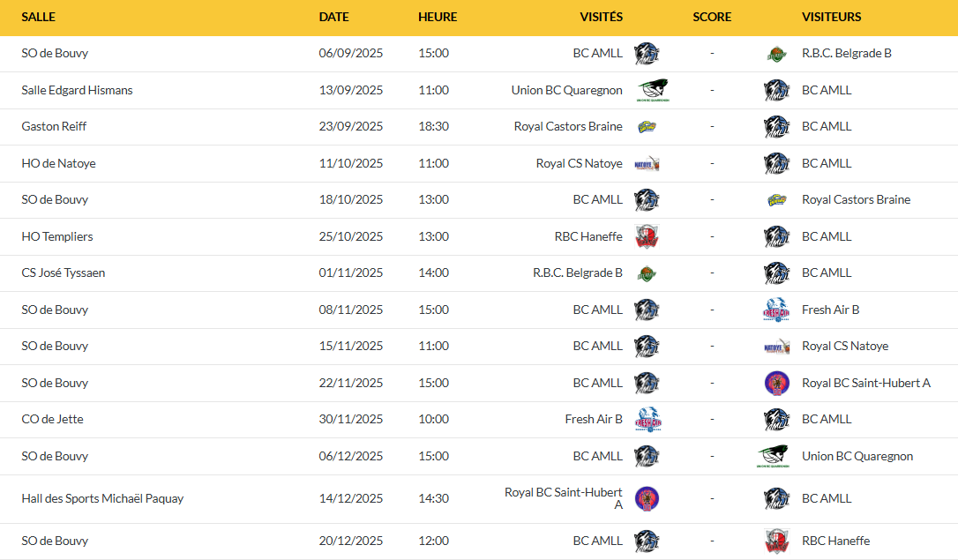This screenshot has height=560, width=958.
Task: Select the Gaston Reiff venue cell
Action: 54,126
